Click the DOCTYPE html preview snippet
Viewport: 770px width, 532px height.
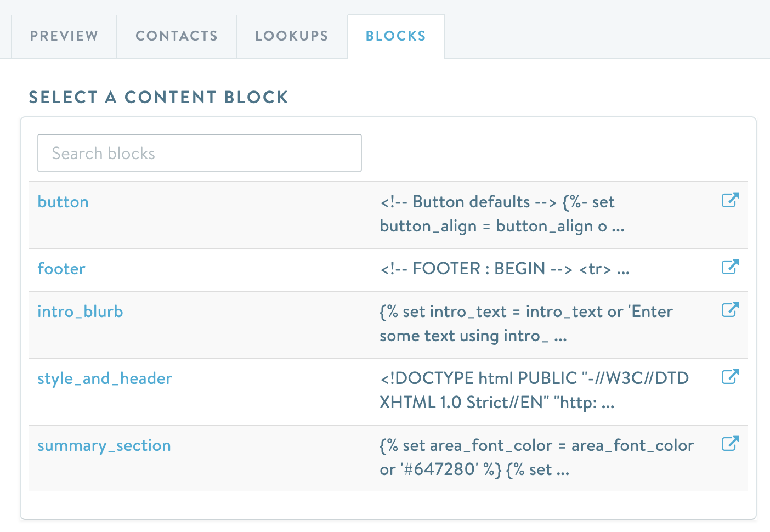point(534,390)
